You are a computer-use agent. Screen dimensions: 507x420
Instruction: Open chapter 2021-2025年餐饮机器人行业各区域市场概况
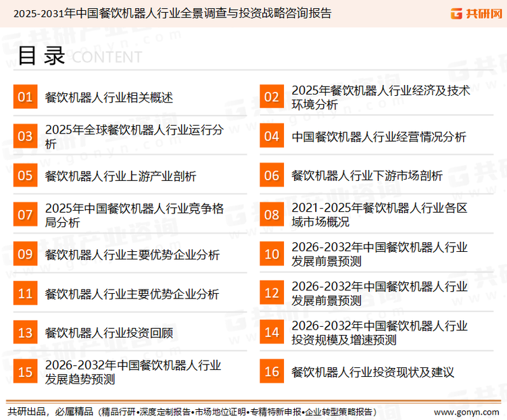379,215
